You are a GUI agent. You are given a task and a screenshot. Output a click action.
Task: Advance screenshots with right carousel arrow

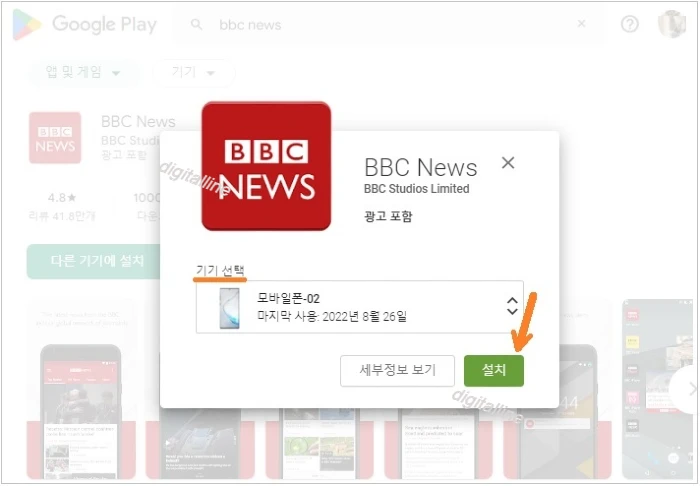pos(690,389)
